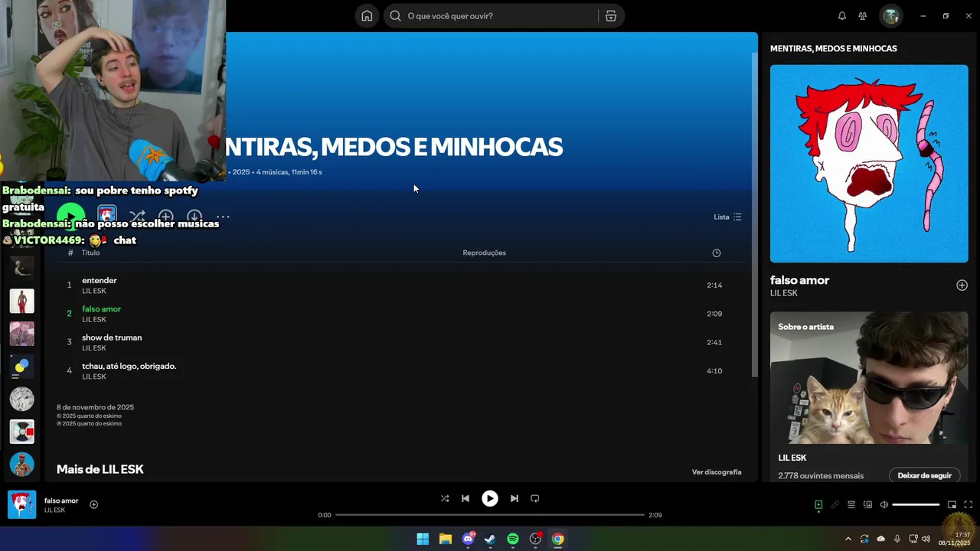Viewport: 980px width, 551px height.
Task: Open sidebar item with blue and yellow circles
Action: (x=21, y=367)
